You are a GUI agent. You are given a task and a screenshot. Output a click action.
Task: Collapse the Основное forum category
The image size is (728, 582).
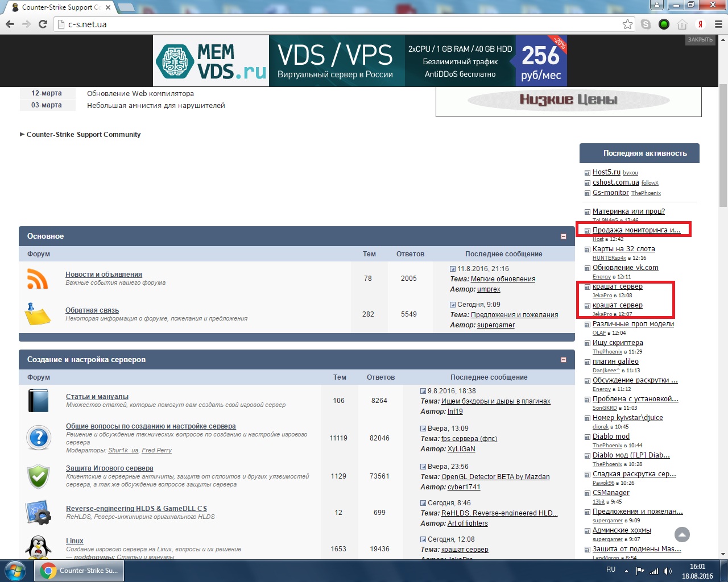564,236
